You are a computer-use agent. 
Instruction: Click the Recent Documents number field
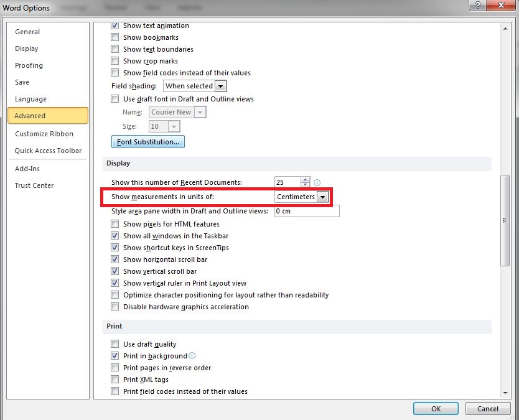click(x=288, y=182)
